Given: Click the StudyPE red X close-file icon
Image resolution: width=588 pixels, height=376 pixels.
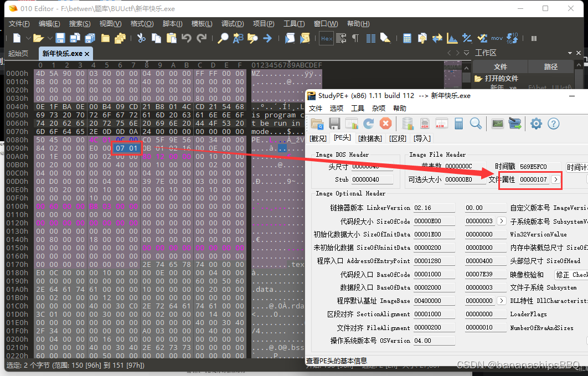Looking at the screenshot, I should coord(385,123).
